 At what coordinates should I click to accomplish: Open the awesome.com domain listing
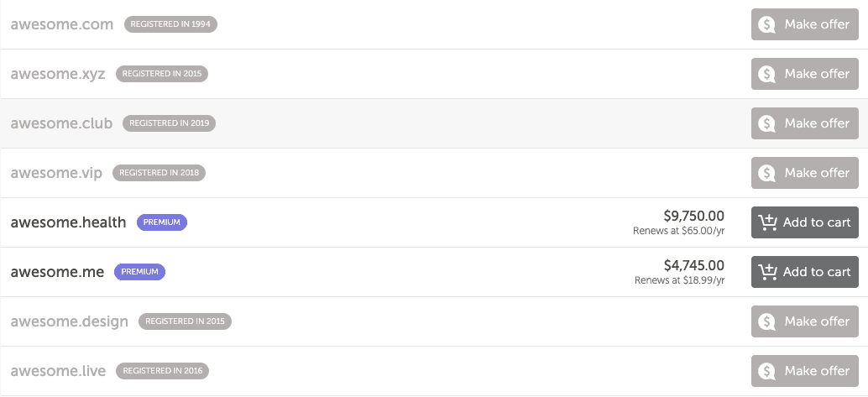pos(61,24)
